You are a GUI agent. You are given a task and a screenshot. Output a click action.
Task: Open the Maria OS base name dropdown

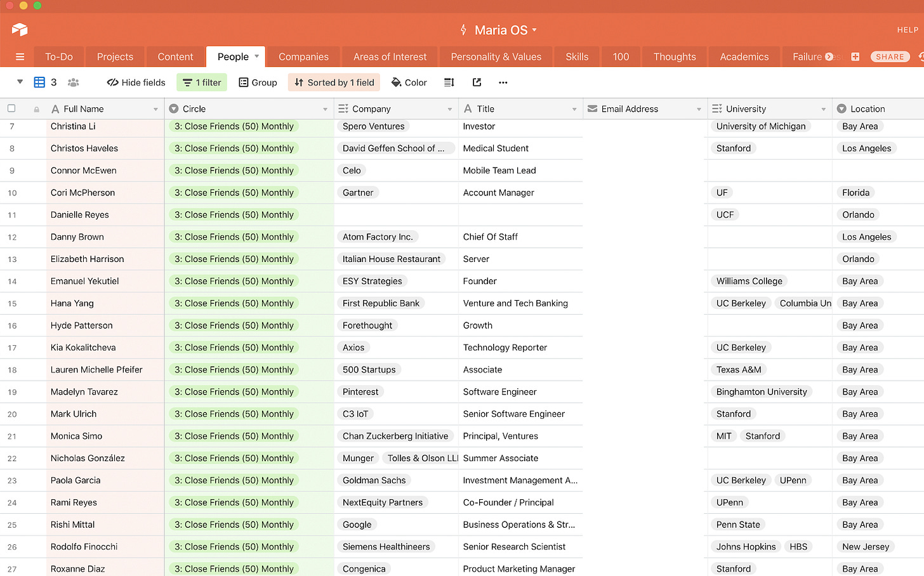pos(534,30)
